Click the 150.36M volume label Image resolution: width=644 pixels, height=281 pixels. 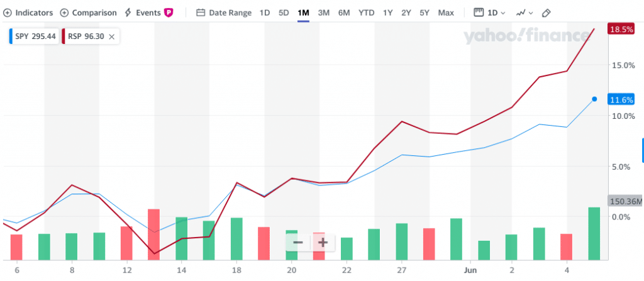click(x=625, y=201)
